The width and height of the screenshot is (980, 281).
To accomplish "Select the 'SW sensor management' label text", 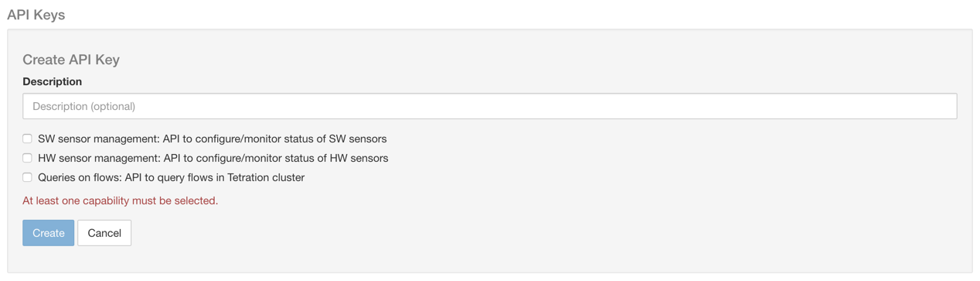I will pos(97,139).
